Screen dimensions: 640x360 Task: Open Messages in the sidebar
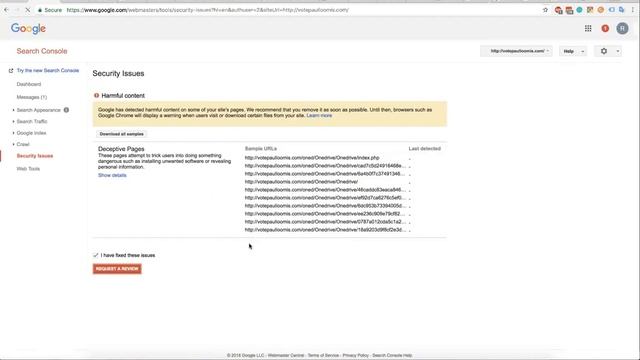point(31,97)
